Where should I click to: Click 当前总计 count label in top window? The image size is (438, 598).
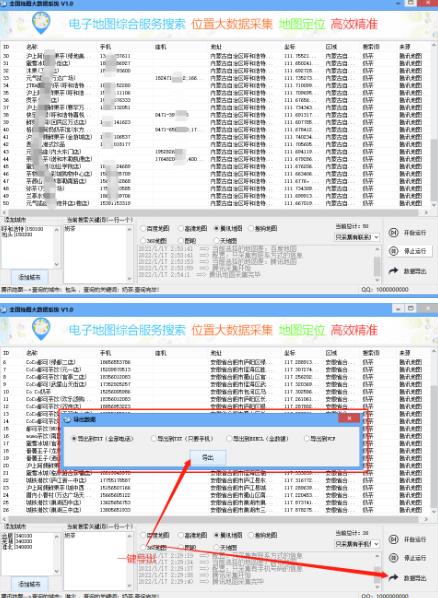(x=351, y=226)
